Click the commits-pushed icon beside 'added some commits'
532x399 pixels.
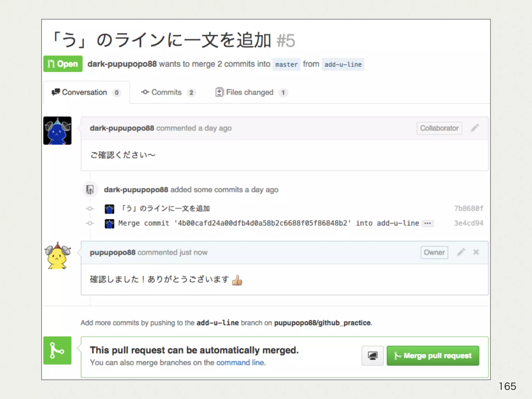(90, 190)
